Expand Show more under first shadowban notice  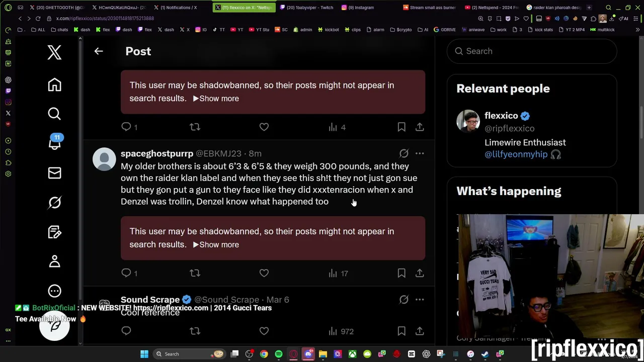(x=216, y=99)
